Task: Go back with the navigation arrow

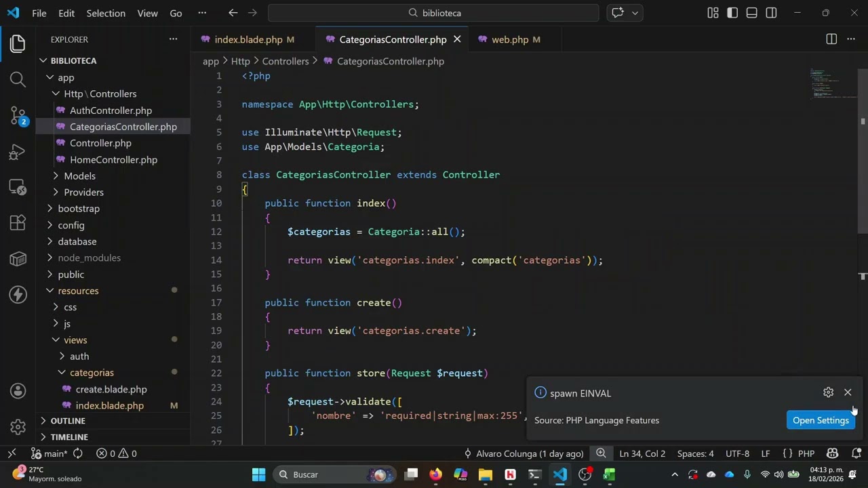Action: (x=233, y=13)
